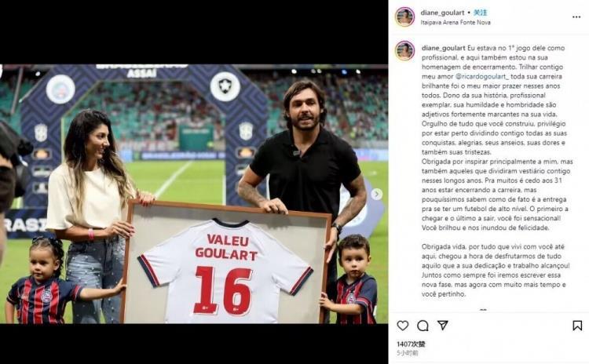Like the post with the heart icon
The height and width of the screenshot is (364, 589).
click(x=403, y=326)
